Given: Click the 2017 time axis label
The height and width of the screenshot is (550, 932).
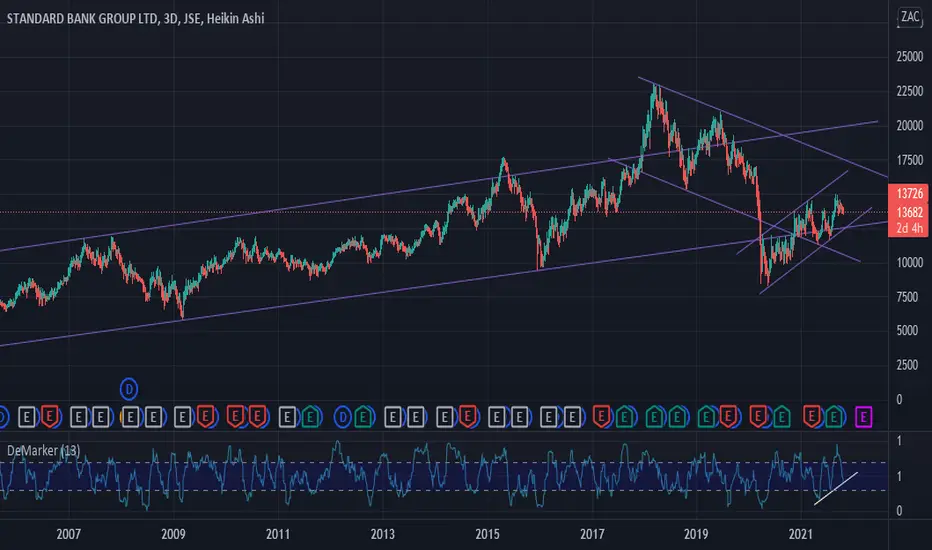Looking at the screenshot, I should click(592, 534).
